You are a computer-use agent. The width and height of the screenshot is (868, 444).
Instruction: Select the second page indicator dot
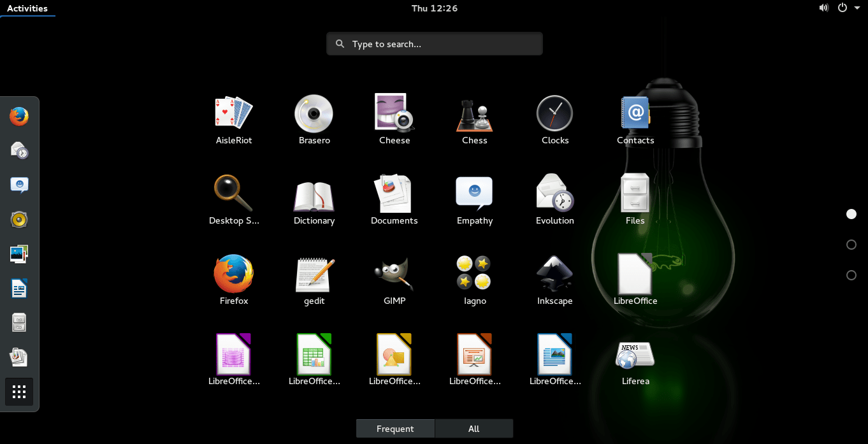[x=851, y=245]
